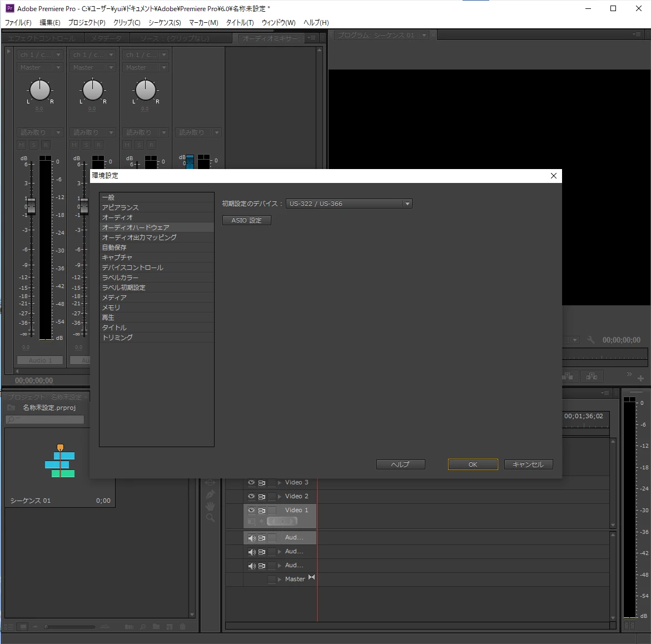Click track lock box on Video 2
Screen dimensions: 651x644
pyautogui.click(x=271, y=496)
